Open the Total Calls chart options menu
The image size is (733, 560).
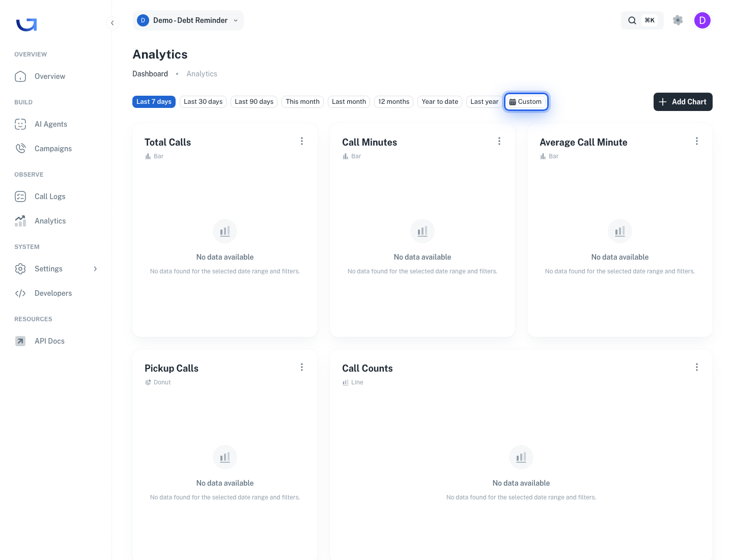coord(302,141)
